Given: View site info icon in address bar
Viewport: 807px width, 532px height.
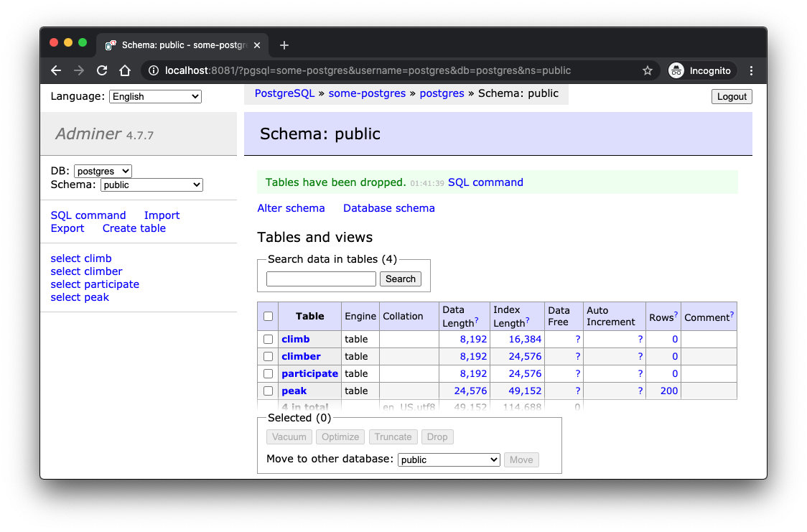Looking at the screenshot, I should click(154, 70).
